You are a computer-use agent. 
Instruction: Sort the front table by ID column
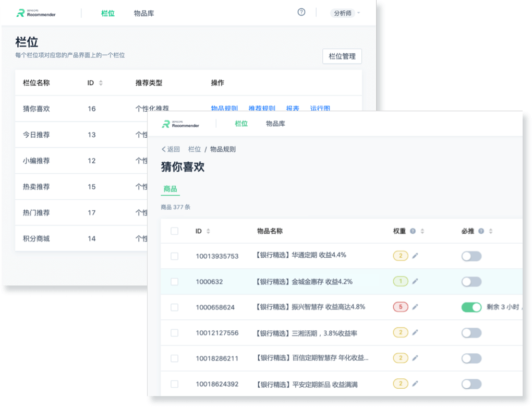pyautogui.click(x=209, y=231)
